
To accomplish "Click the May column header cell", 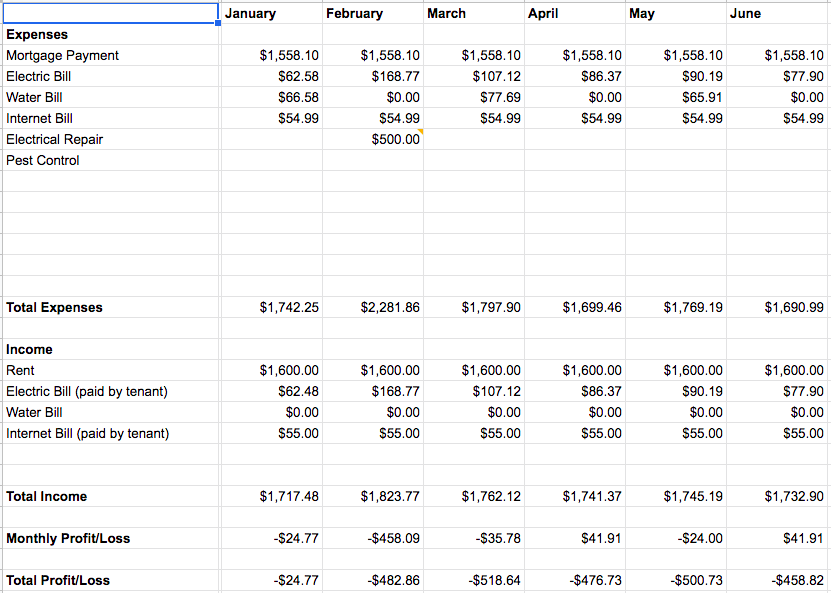I will pyautogui.click(x=676, y=13).
